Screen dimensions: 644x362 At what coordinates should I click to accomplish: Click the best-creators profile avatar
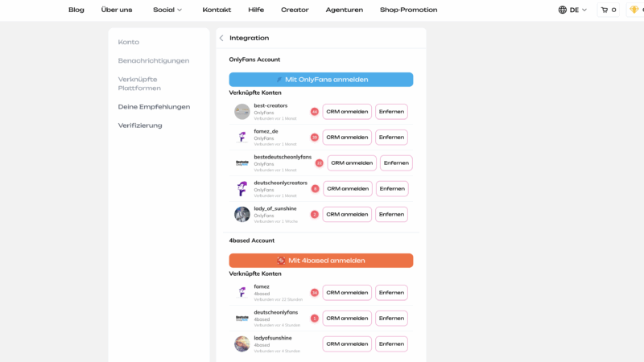[x=242, y=112]
